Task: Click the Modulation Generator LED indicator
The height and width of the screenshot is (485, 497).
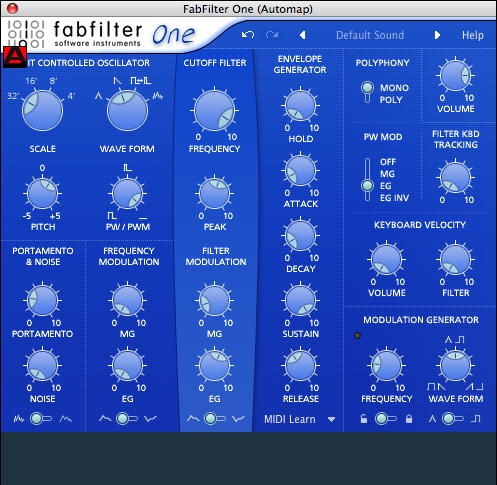Action: coord(357,335)
